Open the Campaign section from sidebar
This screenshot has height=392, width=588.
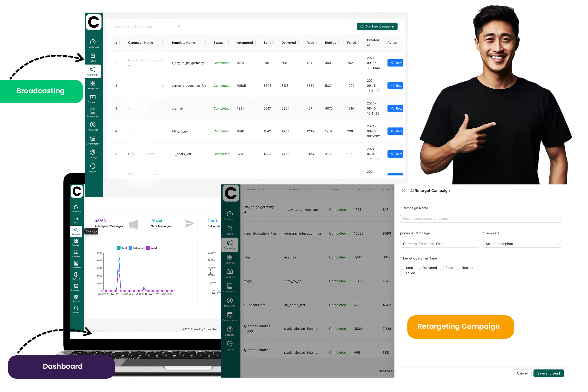point(92,71)
